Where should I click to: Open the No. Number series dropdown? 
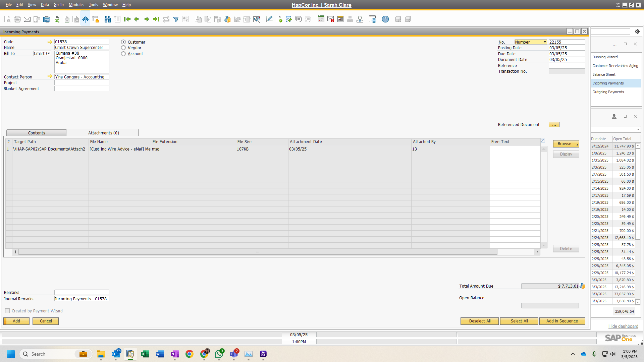tap(545, 42)
